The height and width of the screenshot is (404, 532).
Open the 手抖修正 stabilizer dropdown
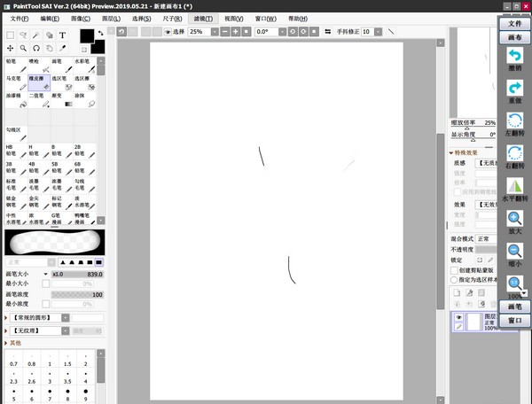[x=378, y=32]
